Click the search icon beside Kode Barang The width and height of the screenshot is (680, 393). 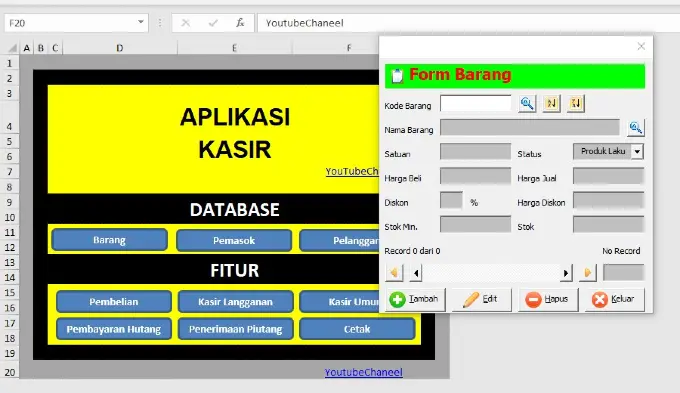[527, 104]
